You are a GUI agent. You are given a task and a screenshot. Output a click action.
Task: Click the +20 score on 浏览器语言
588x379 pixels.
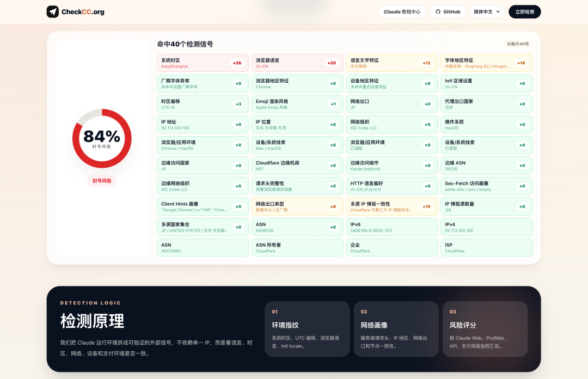click(332, 63)
